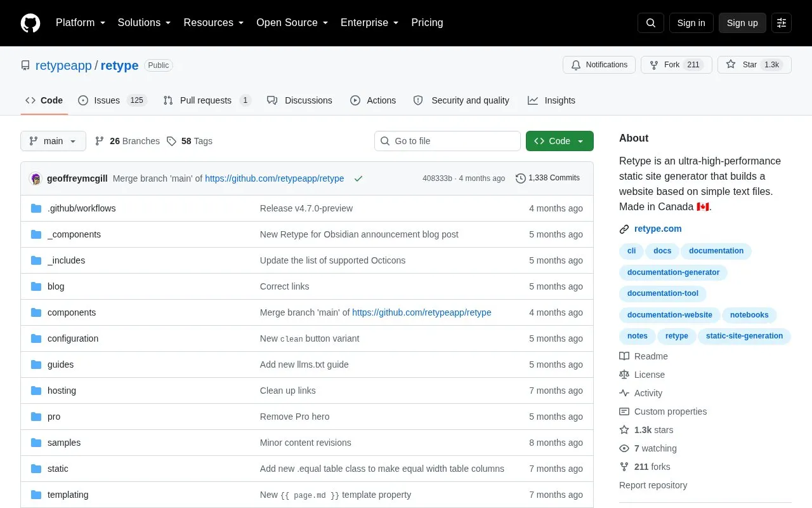View the 211 forks link
This screenshot has height=508, width=812.
[x=645, y=467]
